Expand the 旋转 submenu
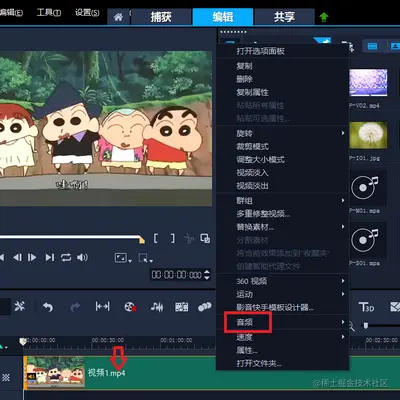 coord(282,133)
